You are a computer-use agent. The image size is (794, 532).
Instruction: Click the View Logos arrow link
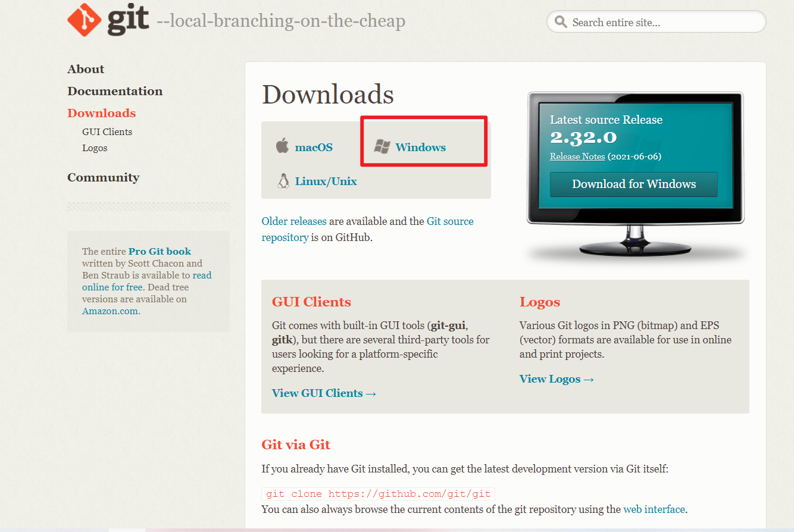[x=557, y=378]
